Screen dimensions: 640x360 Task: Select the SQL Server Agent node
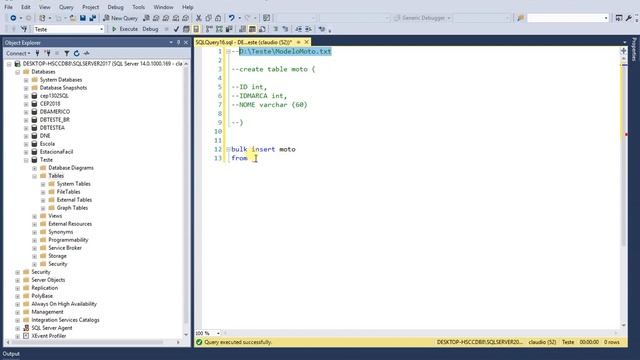pos(52,328)
